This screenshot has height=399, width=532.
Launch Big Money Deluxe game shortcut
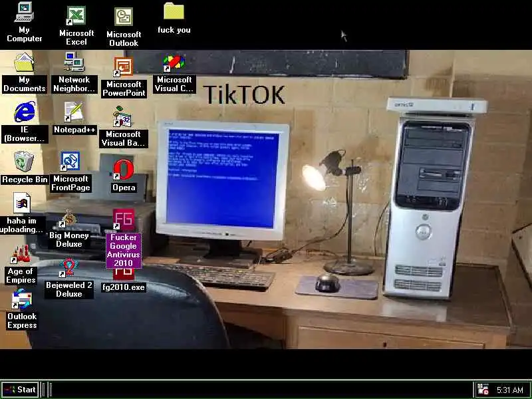pos(69,219)
